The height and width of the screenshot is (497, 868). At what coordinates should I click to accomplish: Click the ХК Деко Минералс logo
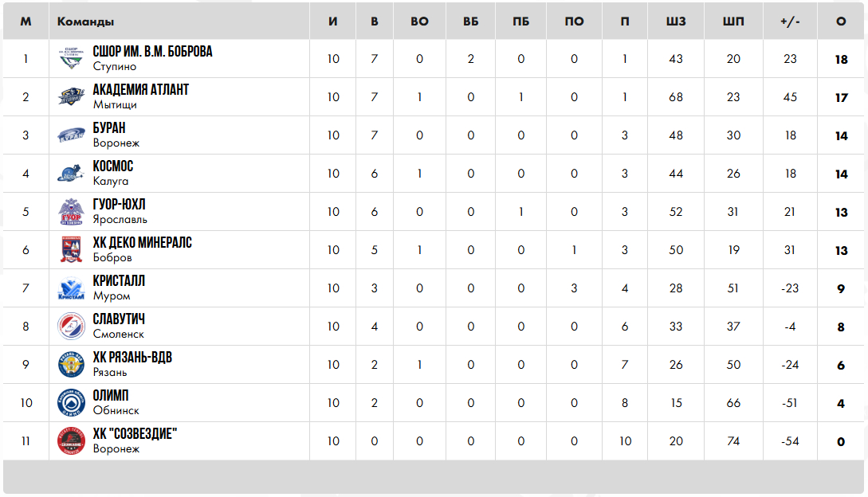coord(72,250)
